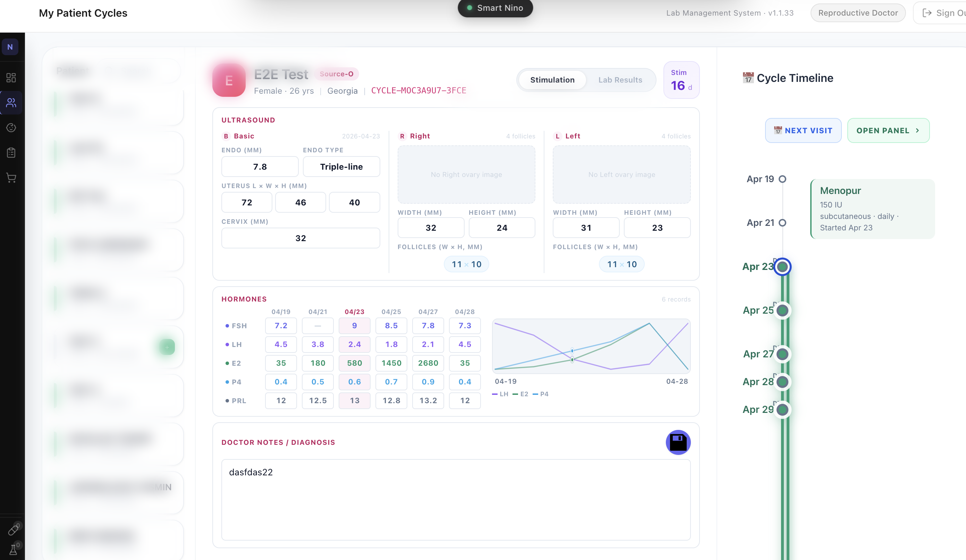Image resolution: width=966 pixels, height=560 pixels.
Task: Select the Apr 27 timeline marker
Action: coord(782,354)
